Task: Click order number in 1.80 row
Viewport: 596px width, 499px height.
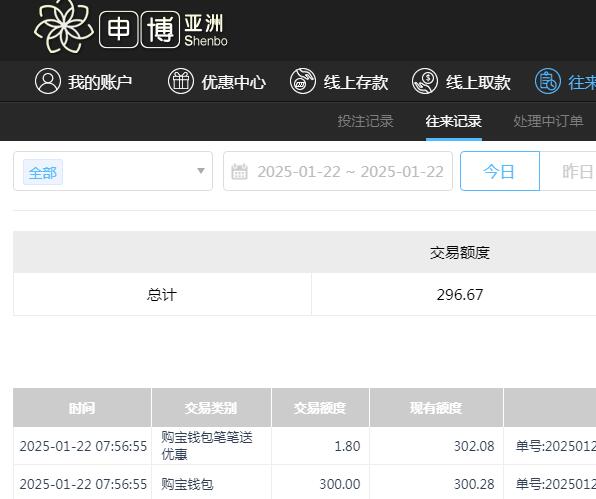Action: (556, 446)
